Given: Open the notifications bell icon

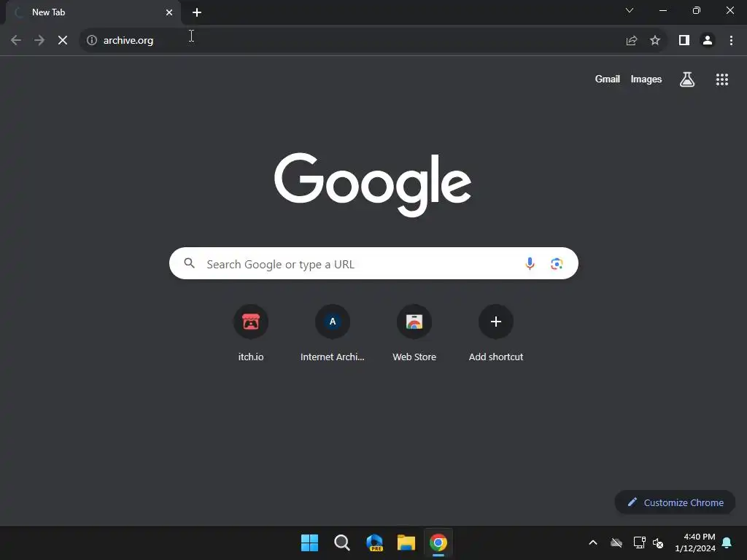Looking at the screenshot, I should click(x=727, y=542).
